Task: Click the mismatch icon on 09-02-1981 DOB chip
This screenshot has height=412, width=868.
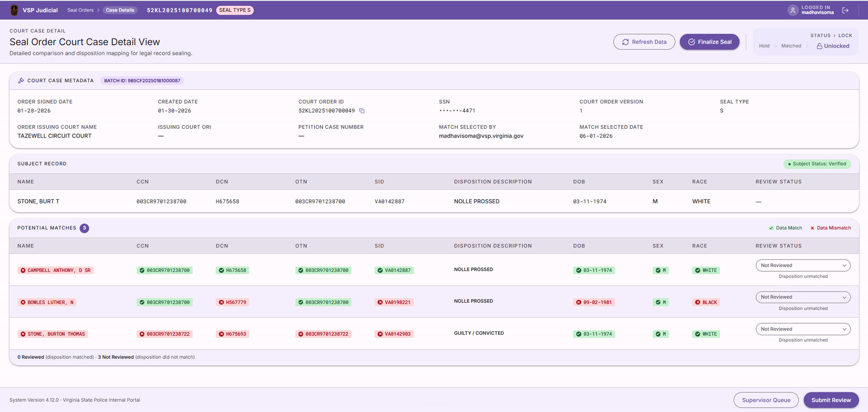Action: tap(579, 302)
